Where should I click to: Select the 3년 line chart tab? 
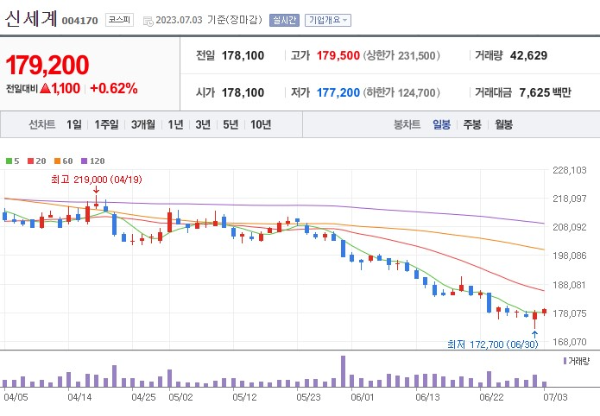point(203,124)
